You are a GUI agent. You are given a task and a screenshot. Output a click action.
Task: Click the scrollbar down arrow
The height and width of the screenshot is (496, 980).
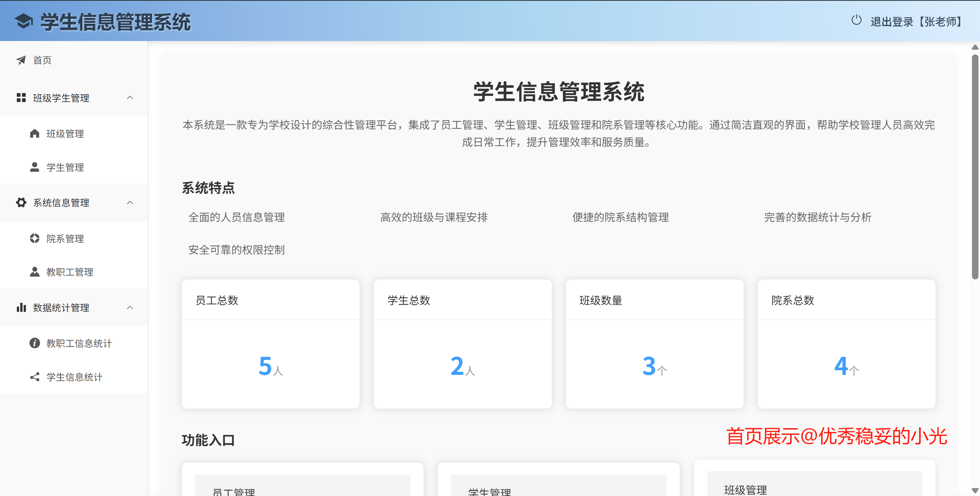click(975, 490)
